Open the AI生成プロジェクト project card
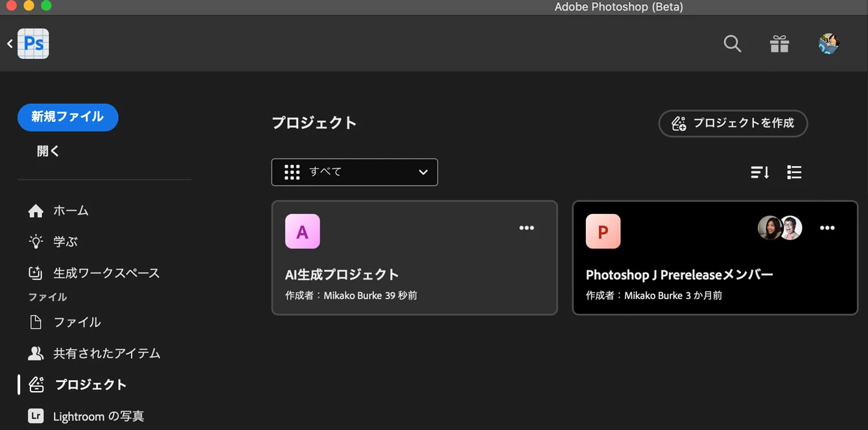 coord(414,257)
